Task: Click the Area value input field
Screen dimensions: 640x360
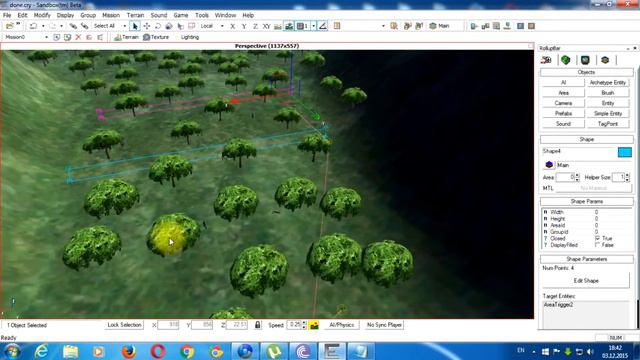Action: [x=565, y=177]
